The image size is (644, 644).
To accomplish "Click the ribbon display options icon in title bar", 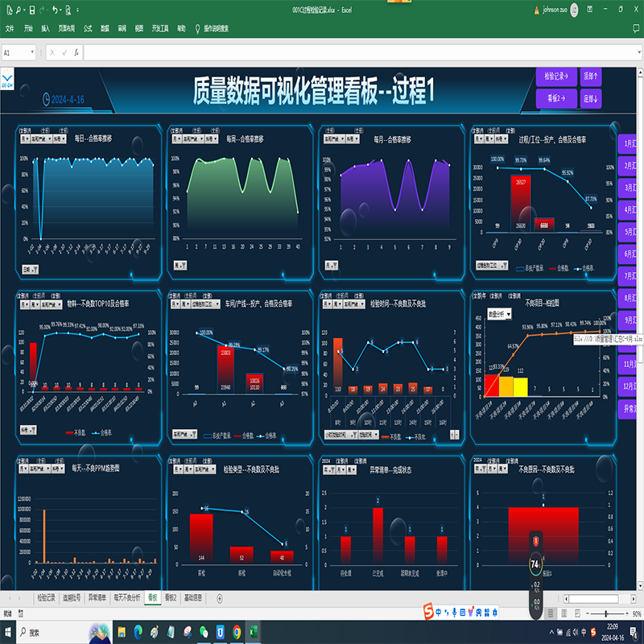I will click(x=590, y=9).
